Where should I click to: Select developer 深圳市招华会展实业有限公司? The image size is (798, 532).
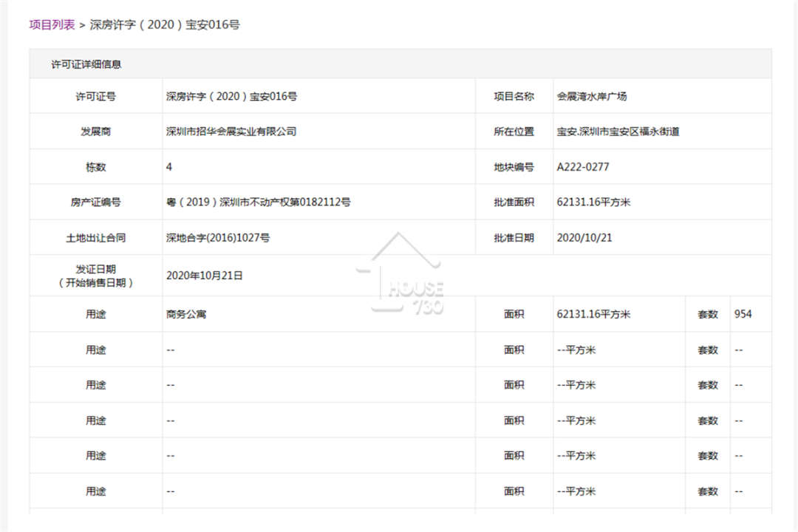pyautogui.click(x=231, y=132)
